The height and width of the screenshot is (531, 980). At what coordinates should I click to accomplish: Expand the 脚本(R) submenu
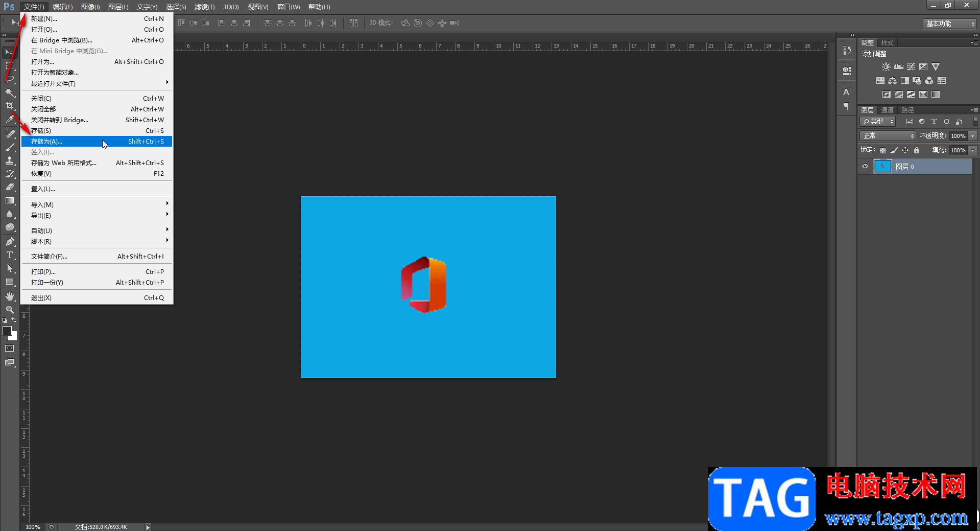click(97, 241)
